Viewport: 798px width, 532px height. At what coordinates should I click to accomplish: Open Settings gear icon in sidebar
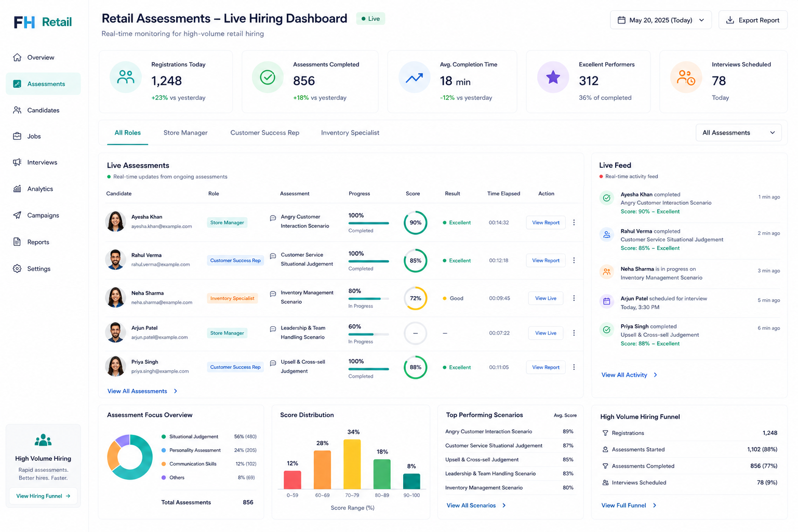point(17,269)
